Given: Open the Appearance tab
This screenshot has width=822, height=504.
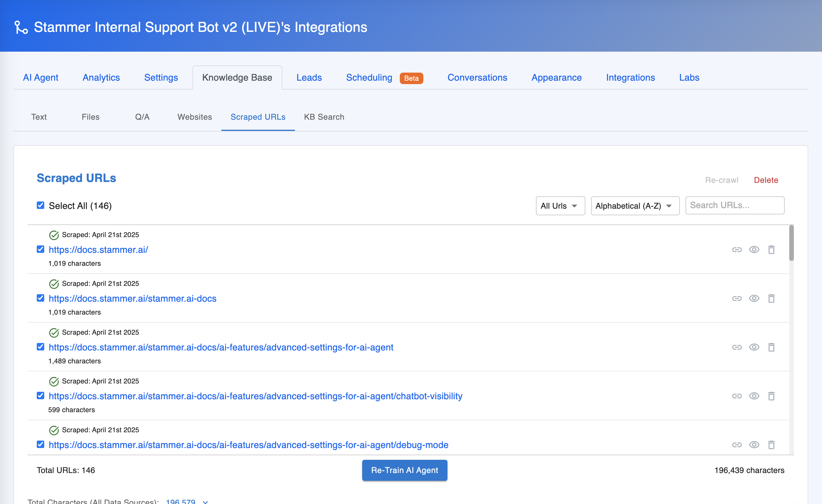Looking at the screenshot, I should point(556,77).
